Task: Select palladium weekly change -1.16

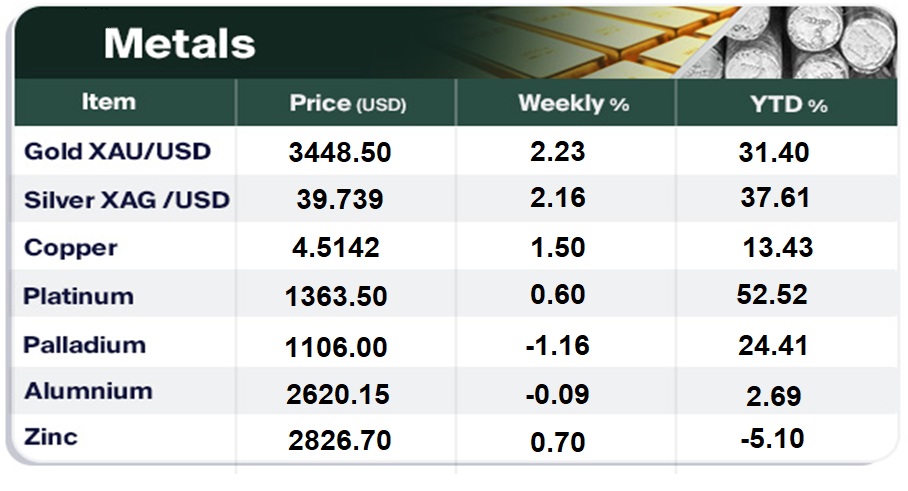Action: pyautogui.click(x=557, y=346)
